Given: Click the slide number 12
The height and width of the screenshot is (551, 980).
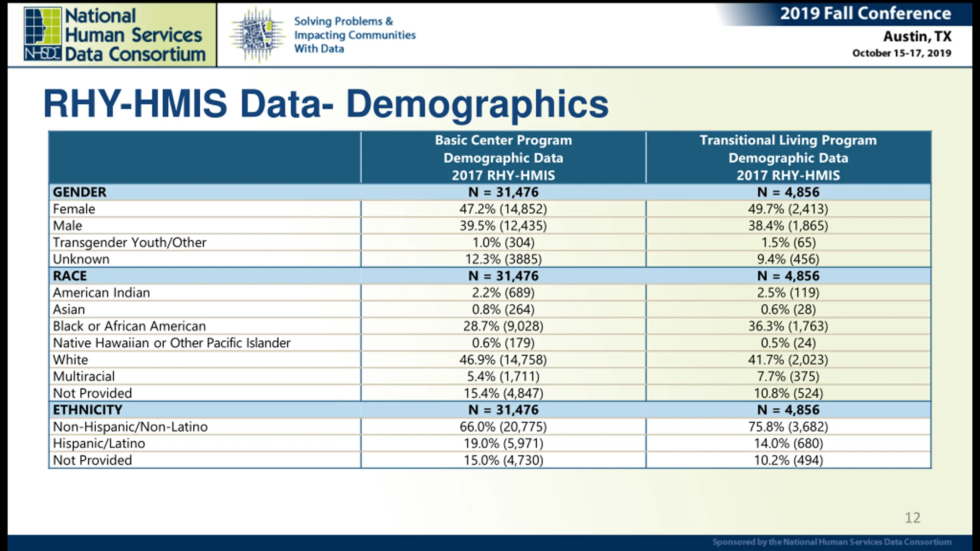Looking at the screenshot, I should [912, 518].
